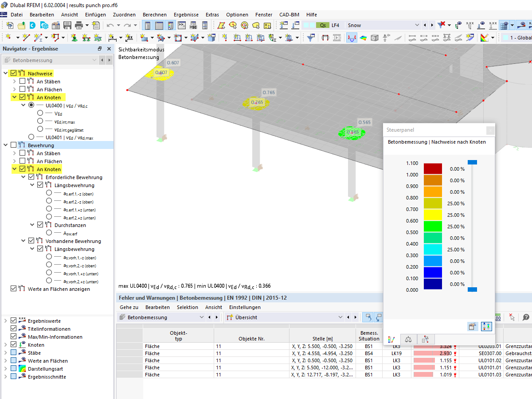Select the first Fläche row in table
This screenshot has height=399, width=532.
pyautogui.click(x=152, y=346)
